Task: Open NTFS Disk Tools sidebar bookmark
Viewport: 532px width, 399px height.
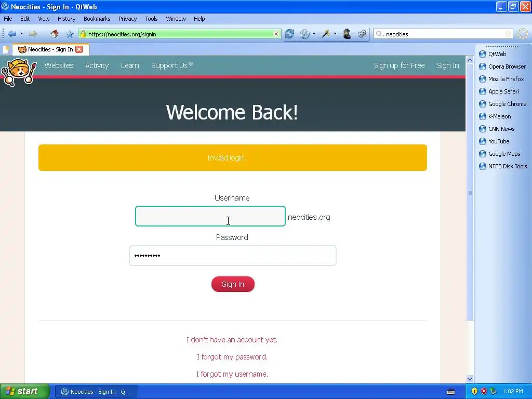Action: point(503,166)
